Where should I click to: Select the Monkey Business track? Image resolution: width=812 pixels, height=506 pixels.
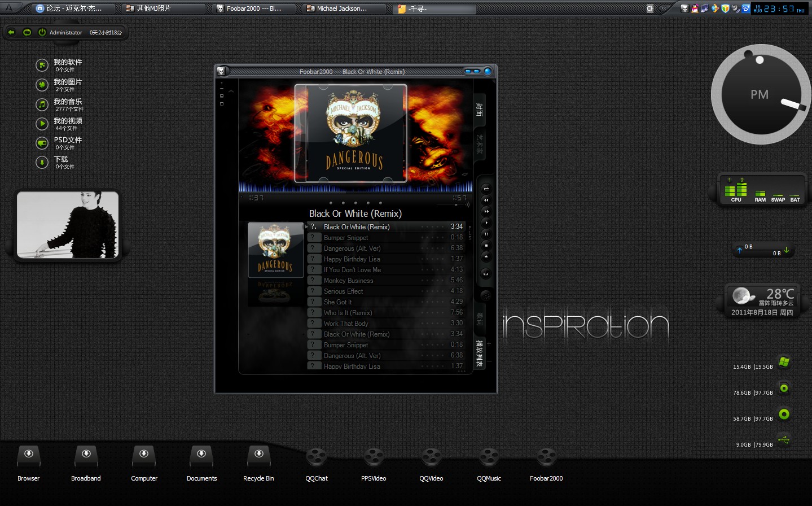coord(385,281)
